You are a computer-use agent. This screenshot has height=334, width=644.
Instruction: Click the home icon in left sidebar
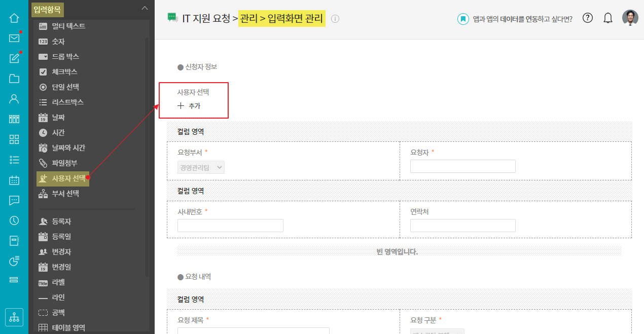[x=14, y=18]
